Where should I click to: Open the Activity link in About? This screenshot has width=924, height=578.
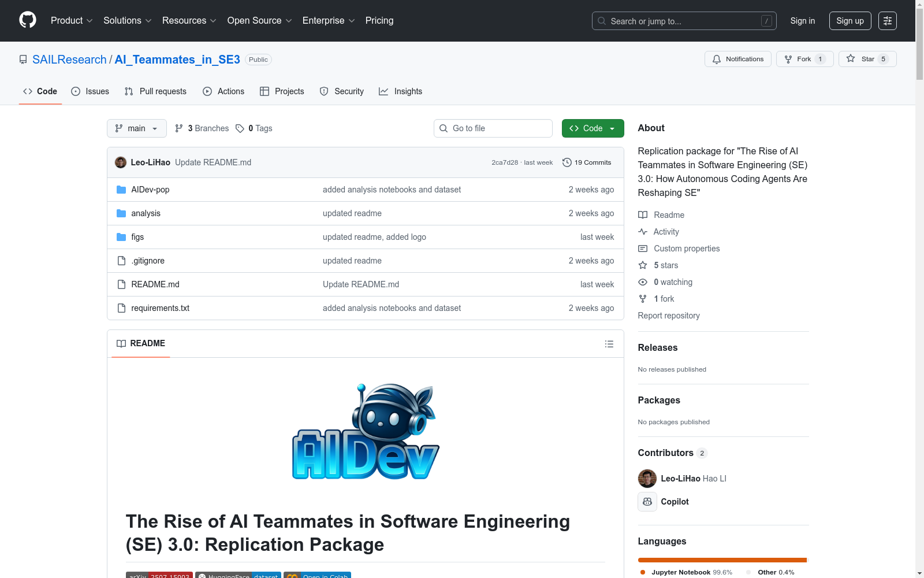point(658,232)
